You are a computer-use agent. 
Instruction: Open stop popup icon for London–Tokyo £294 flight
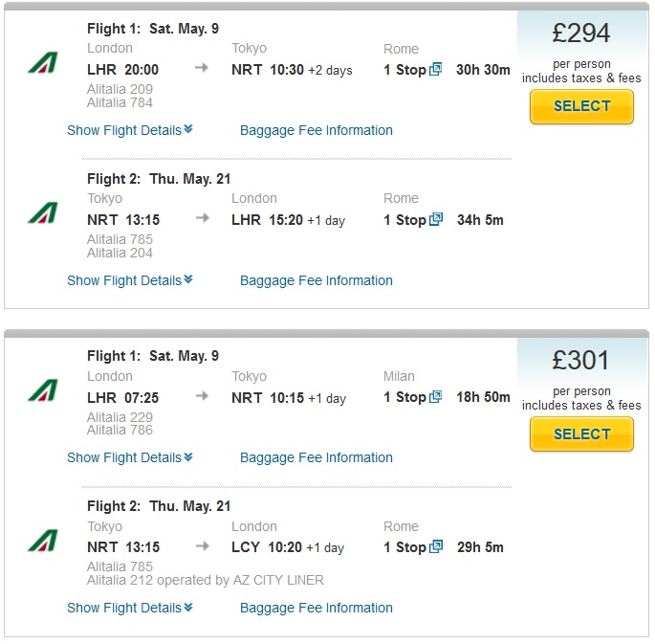(435, 69)
